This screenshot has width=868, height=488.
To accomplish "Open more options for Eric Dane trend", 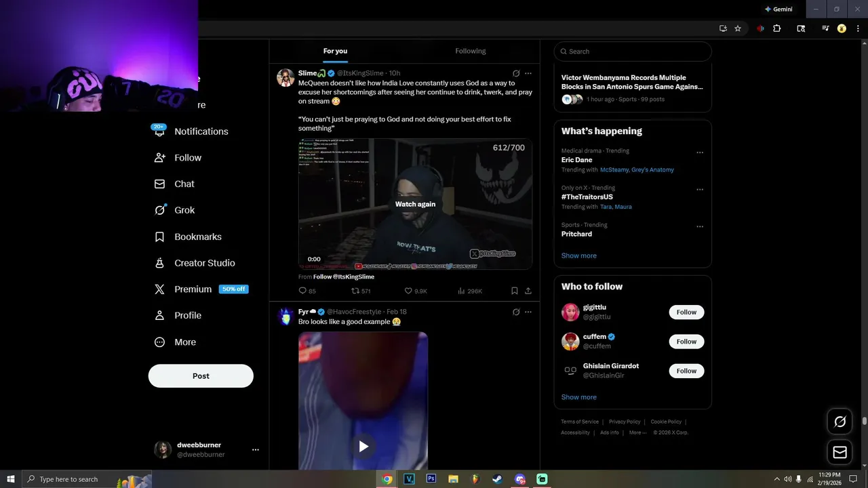I will (x=700, y=152).
